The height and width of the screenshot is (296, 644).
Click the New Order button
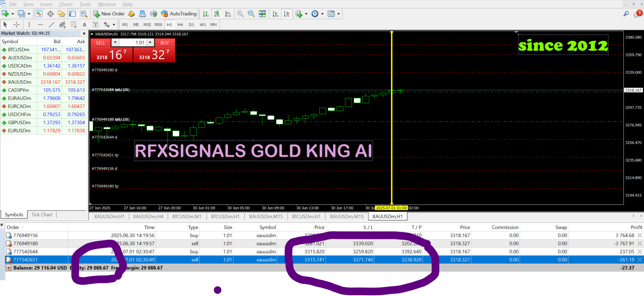109,14
